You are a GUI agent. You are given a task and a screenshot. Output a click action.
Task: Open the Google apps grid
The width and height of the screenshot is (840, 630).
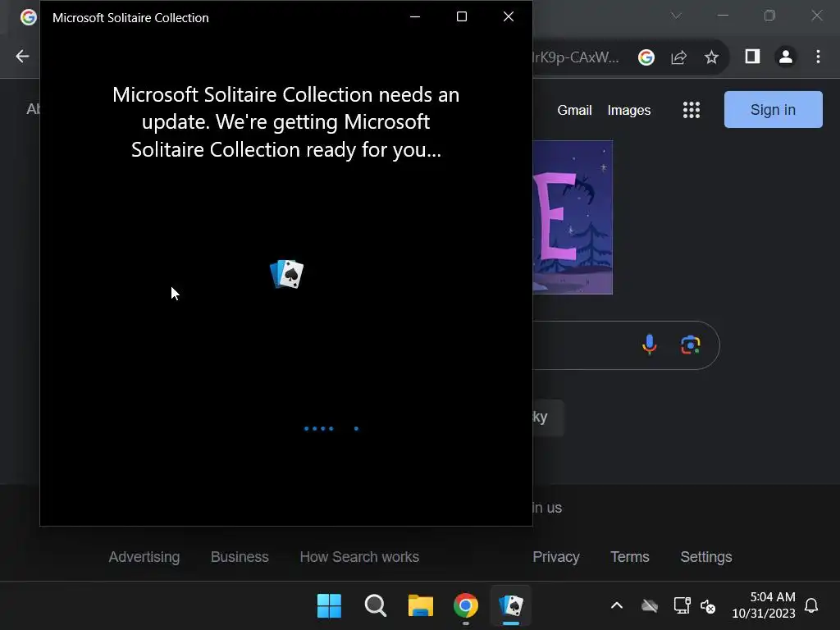[692, 110]
